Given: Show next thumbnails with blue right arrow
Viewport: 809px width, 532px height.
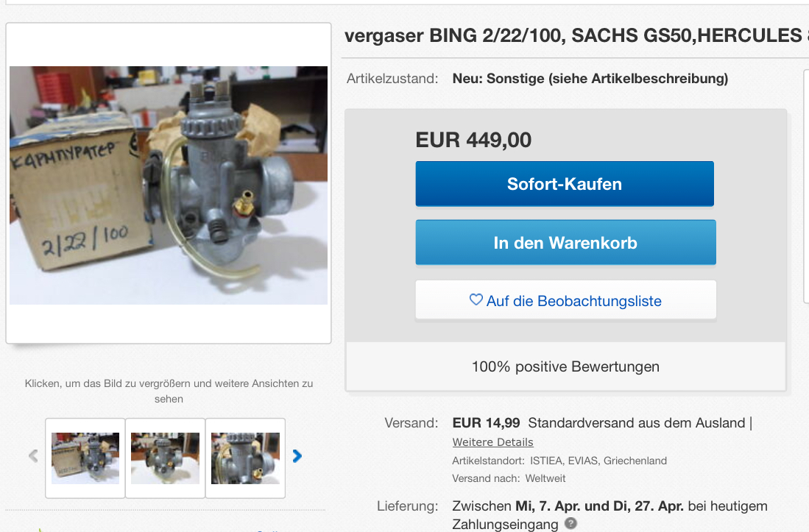Looking at the screenshot, I should pos(297,456).
